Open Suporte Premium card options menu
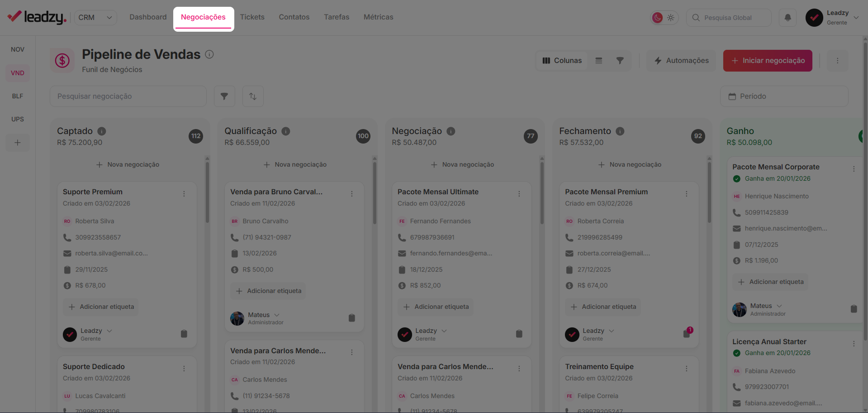 pos(184,194)
